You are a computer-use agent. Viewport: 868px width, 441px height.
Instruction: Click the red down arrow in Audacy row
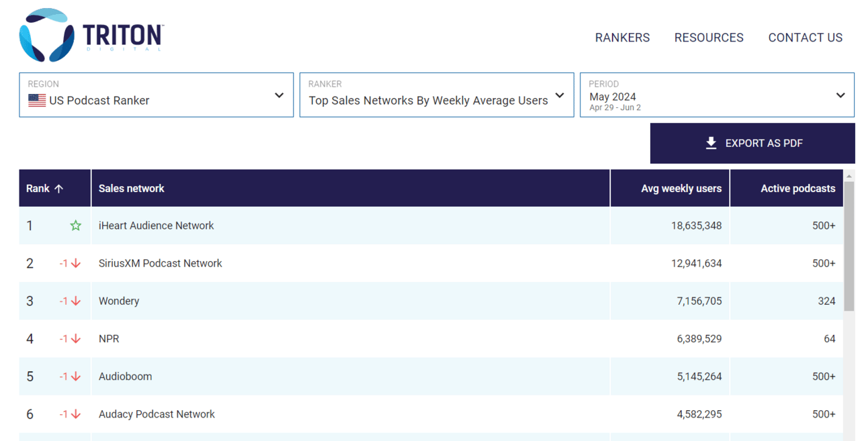(76, 414)
